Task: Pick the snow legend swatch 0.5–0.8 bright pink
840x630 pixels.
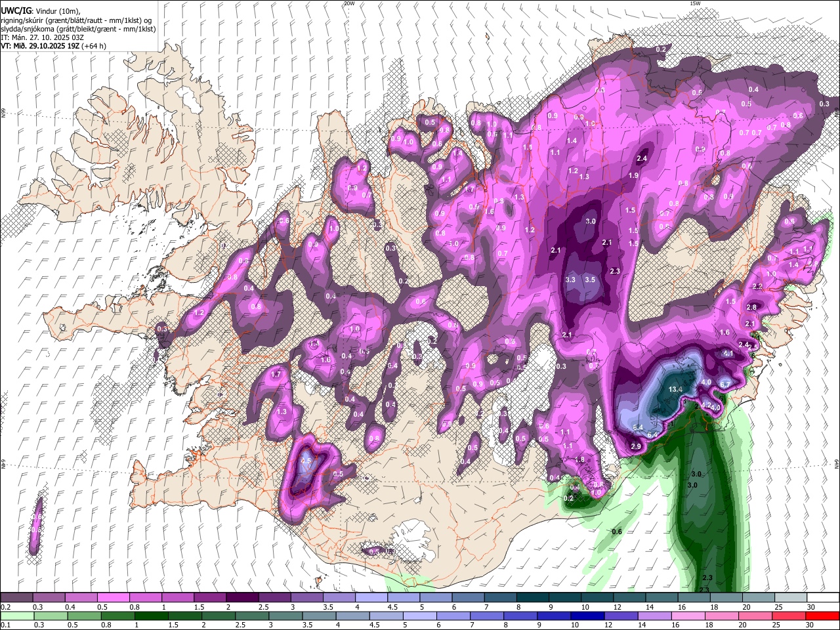Action: 113,598
